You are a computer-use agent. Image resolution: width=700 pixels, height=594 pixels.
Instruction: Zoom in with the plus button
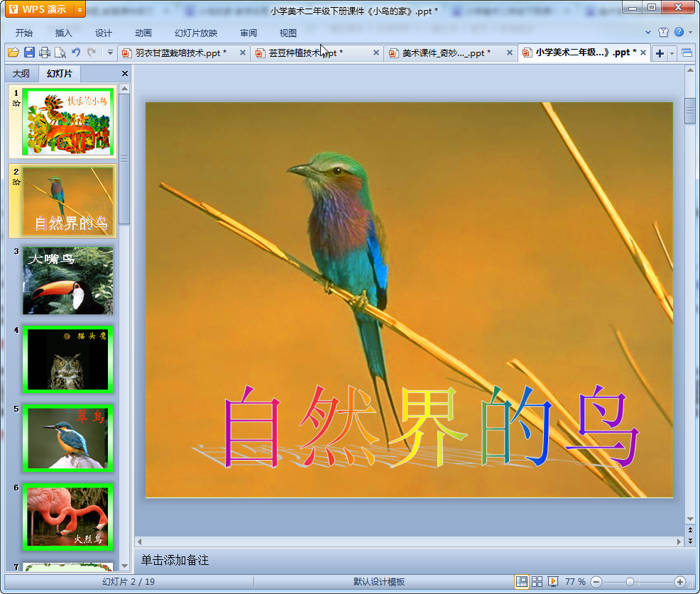pos(680,582)
